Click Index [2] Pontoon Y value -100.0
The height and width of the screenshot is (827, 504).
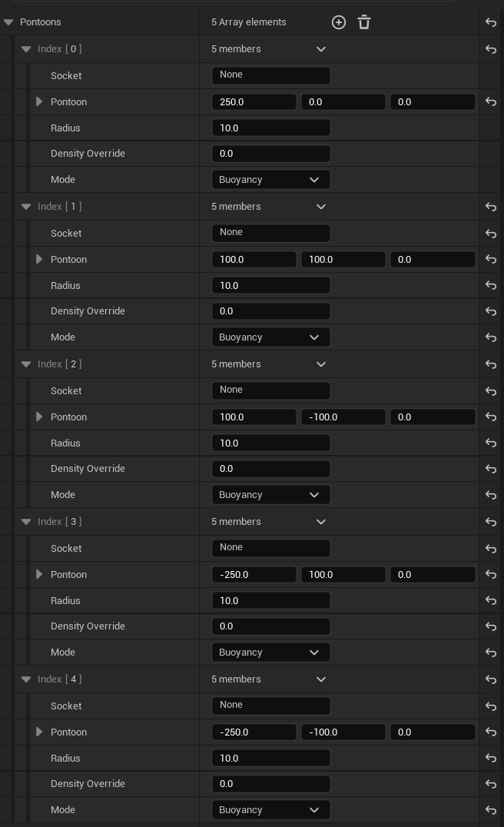click(x=343, y=417)
